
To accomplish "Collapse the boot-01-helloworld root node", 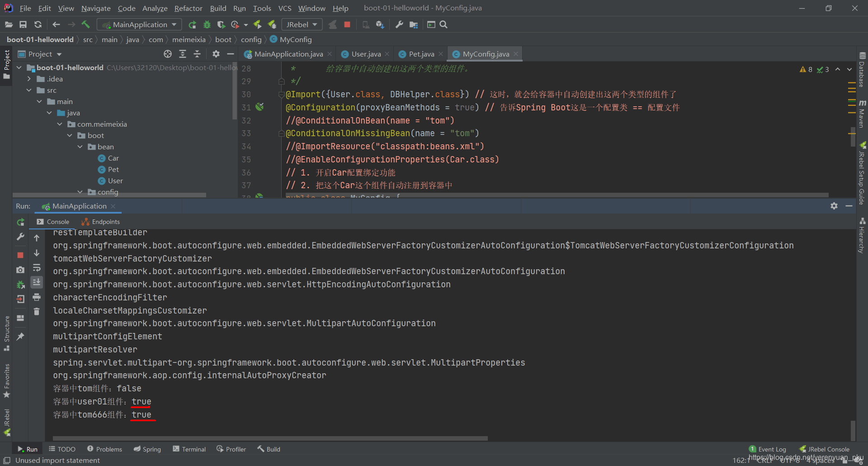I will (x=19, y=67).
